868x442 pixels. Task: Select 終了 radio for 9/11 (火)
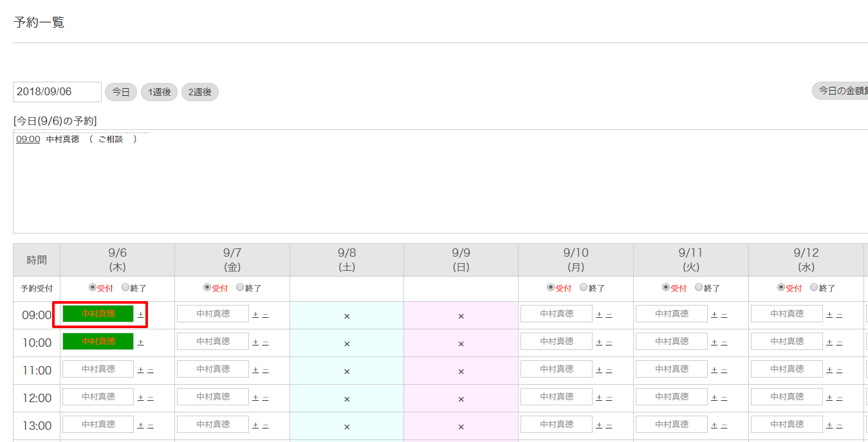(699, 288)
